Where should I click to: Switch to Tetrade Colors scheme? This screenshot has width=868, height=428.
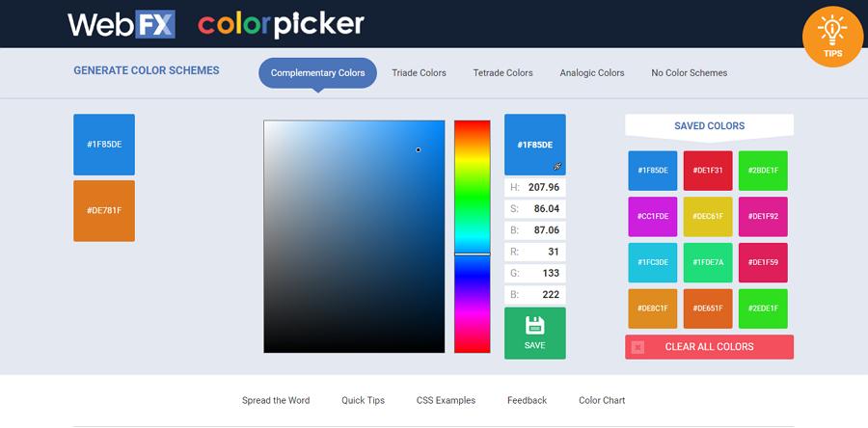(502, 73)
